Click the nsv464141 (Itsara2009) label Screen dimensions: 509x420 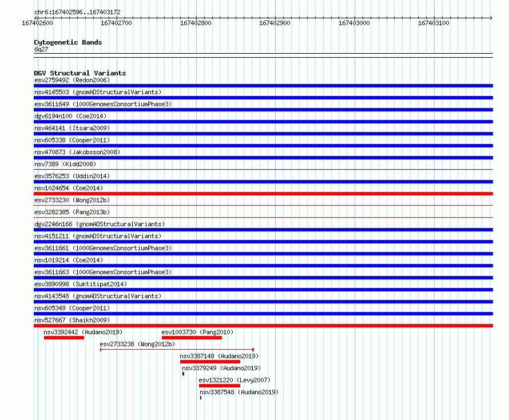(x=72, y=128)
